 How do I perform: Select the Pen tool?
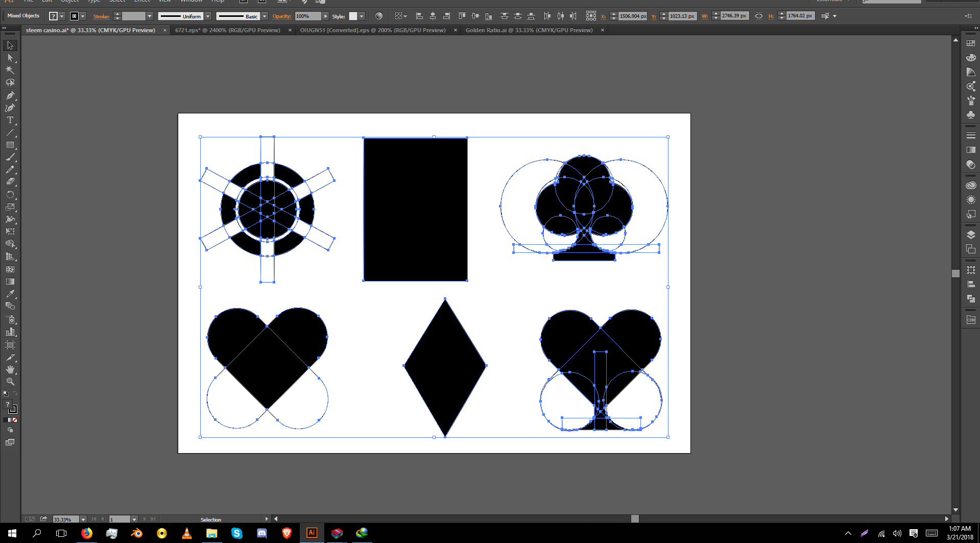coord(10,96)
